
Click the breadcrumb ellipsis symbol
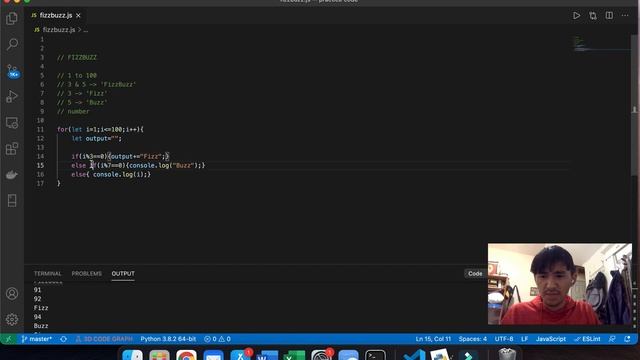(86, 30)
